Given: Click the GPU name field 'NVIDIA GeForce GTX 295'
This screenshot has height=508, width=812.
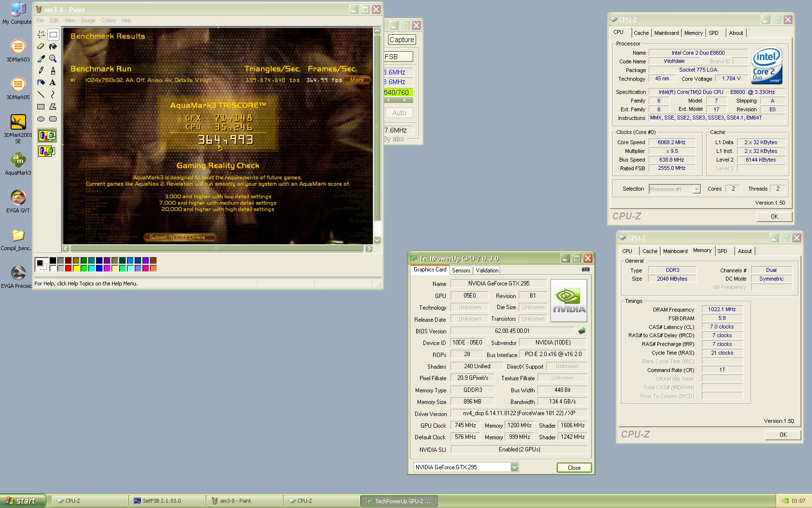Looking at the screenshot, I should (499, 284).
